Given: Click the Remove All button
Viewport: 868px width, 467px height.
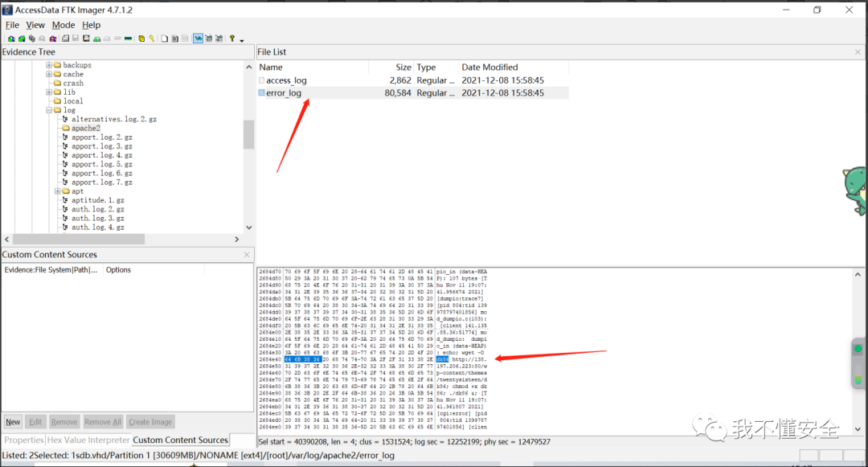Looking at the screenshot, I should 102,422.
